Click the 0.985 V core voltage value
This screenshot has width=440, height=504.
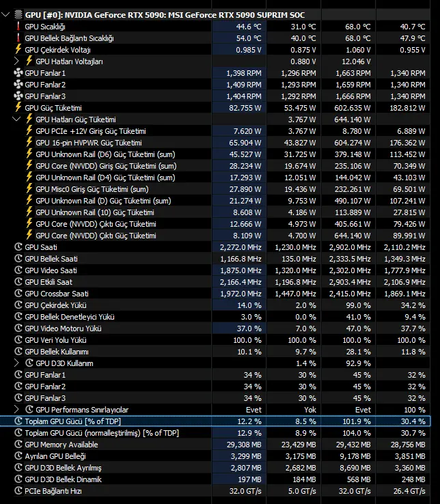pos(249,50)
